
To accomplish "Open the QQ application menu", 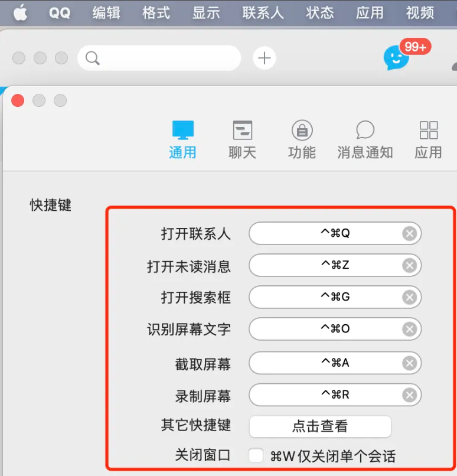I will (60, 13).
